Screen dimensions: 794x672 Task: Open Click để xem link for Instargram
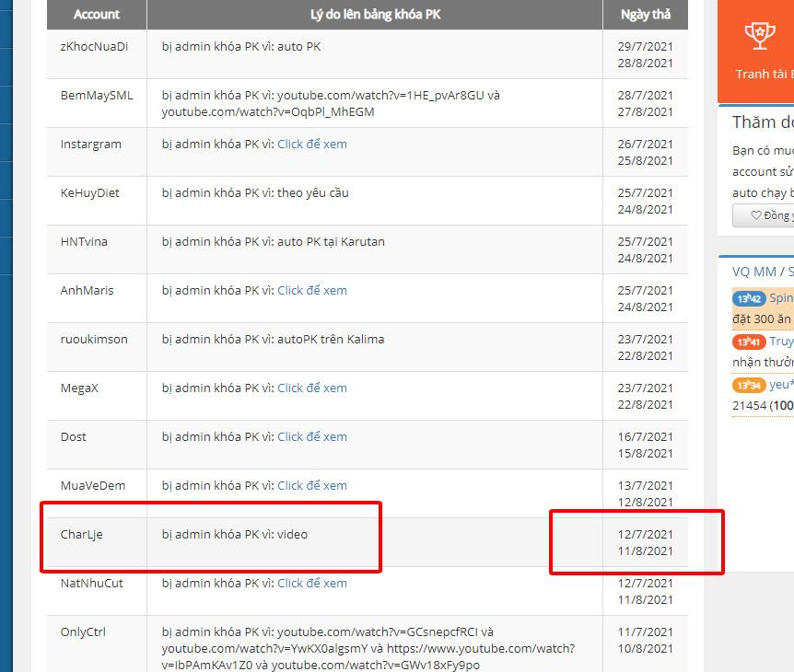click(x=312, y=145)
